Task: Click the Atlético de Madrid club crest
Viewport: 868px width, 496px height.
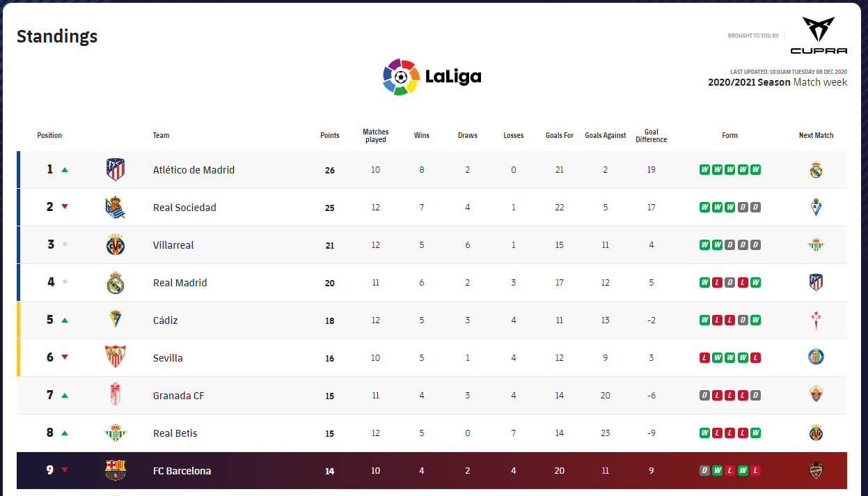Action: pos(116,169)
